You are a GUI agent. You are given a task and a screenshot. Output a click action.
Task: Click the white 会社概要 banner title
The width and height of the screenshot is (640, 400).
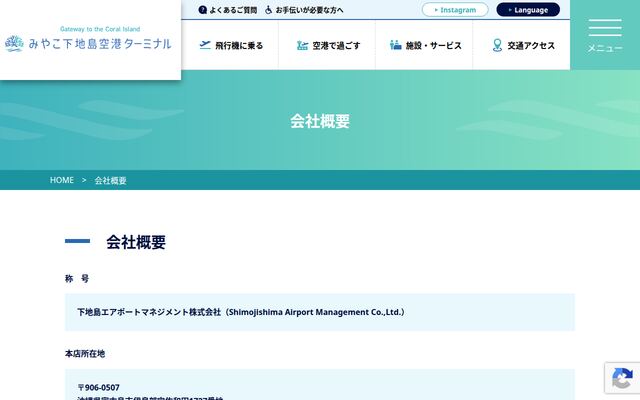pyautogui.click(x=320, y=121)
